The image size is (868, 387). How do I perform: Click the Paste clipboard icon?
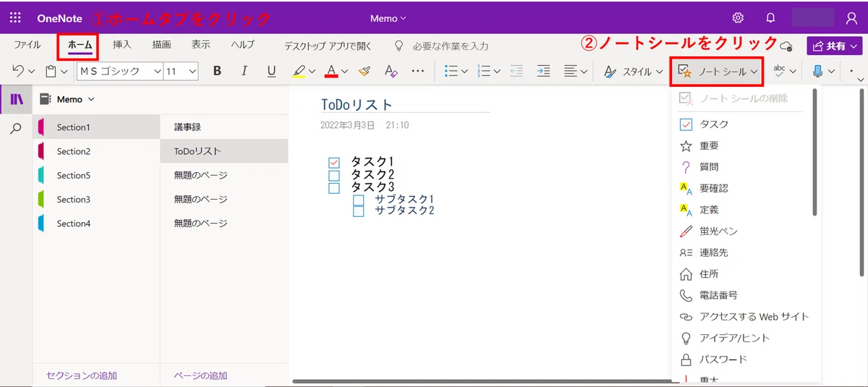pos(51,71)
